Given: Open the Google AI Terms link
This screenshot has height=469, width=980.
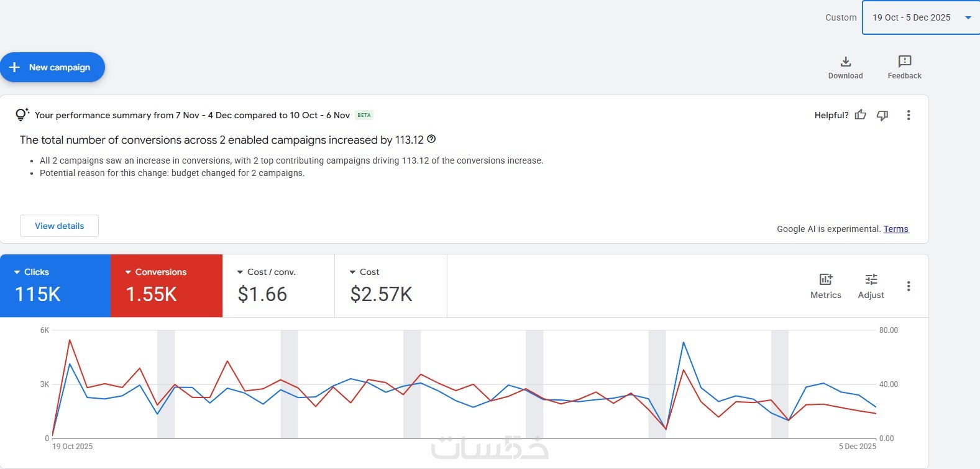Looking at the screenshot, I should pyautogui.click(x=895, y=229).
